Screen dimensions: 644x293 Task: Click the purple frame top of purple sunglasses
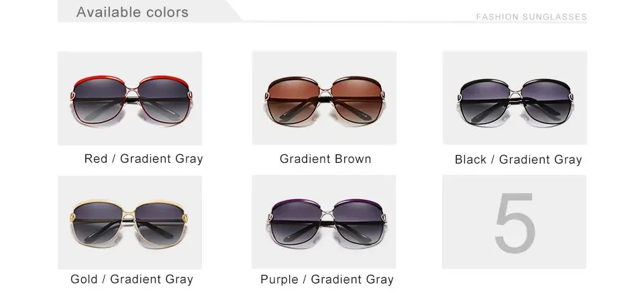297,202
